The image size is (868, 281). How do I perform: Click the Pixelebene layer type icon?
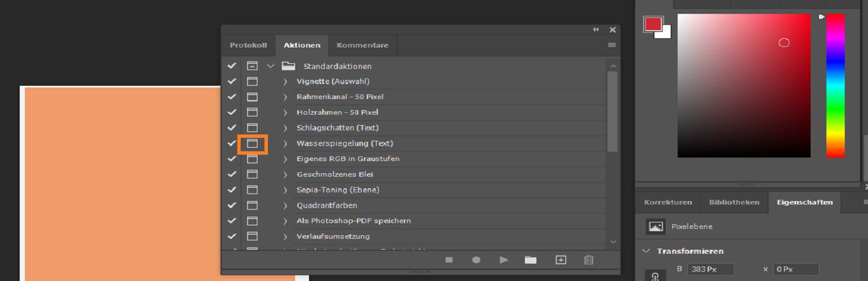[656, 227]
